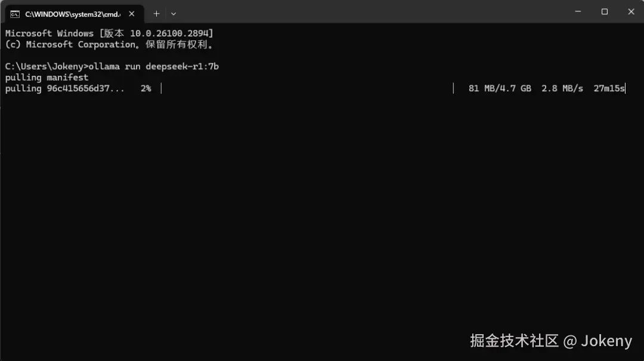Click the 2.8 MB/s speed text
This screenshot has height=361, width=644.
562,88
